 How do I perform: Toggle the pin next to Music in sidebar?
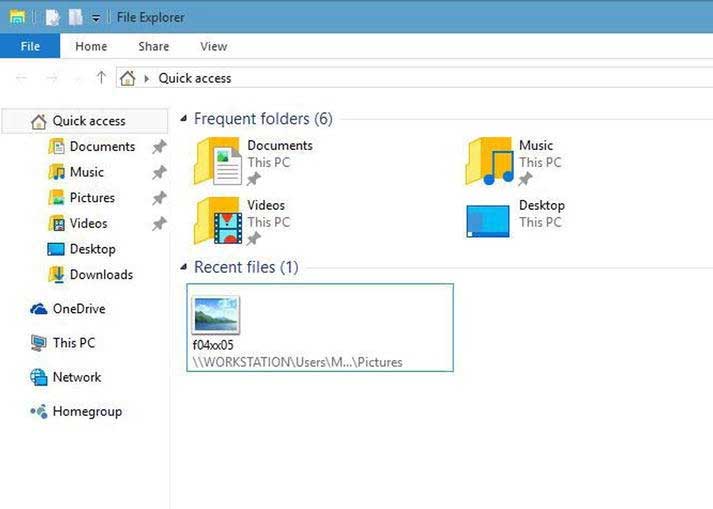(158, 172)
